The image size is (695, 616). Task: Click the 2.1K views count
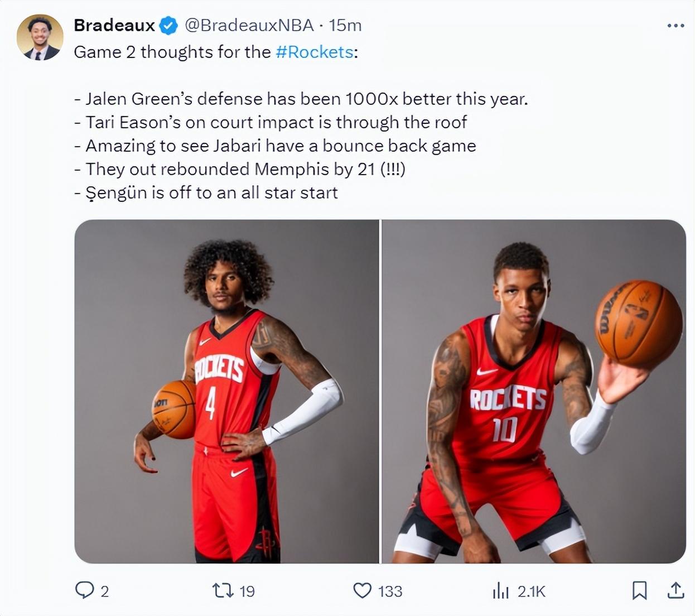coord(531,591)
